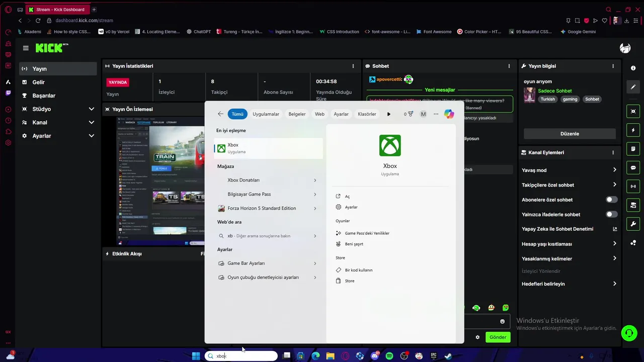The height and width of the screenshot is (362, 644).
Task: Click the lightning bolt icon in right rail
Action: point(633,130)
